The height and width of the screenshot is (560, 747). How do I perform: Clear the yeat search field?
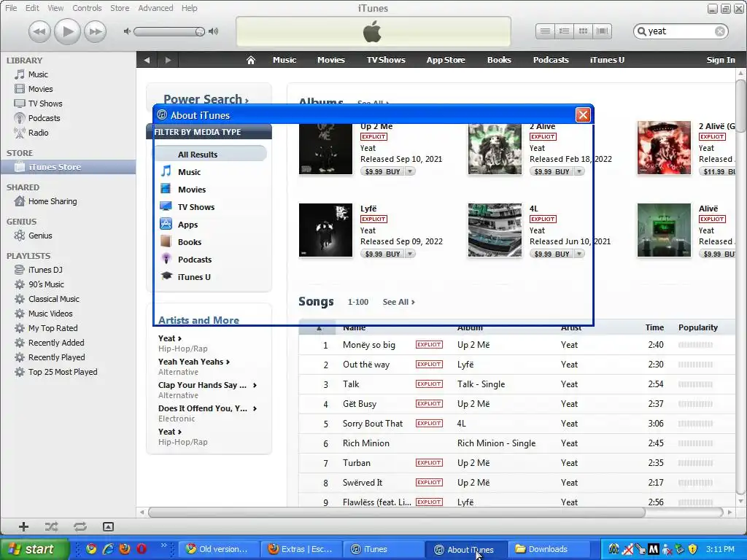[720, 31]
